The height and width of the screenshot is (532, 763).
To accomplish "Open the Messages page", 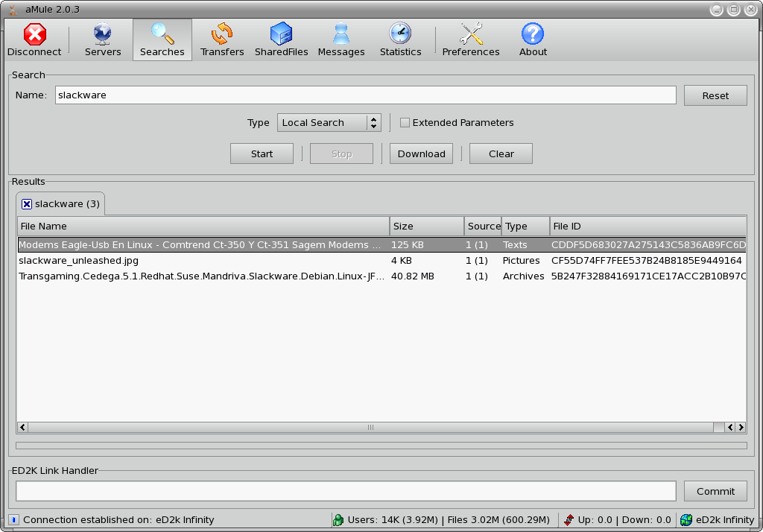I will [341, 39].
